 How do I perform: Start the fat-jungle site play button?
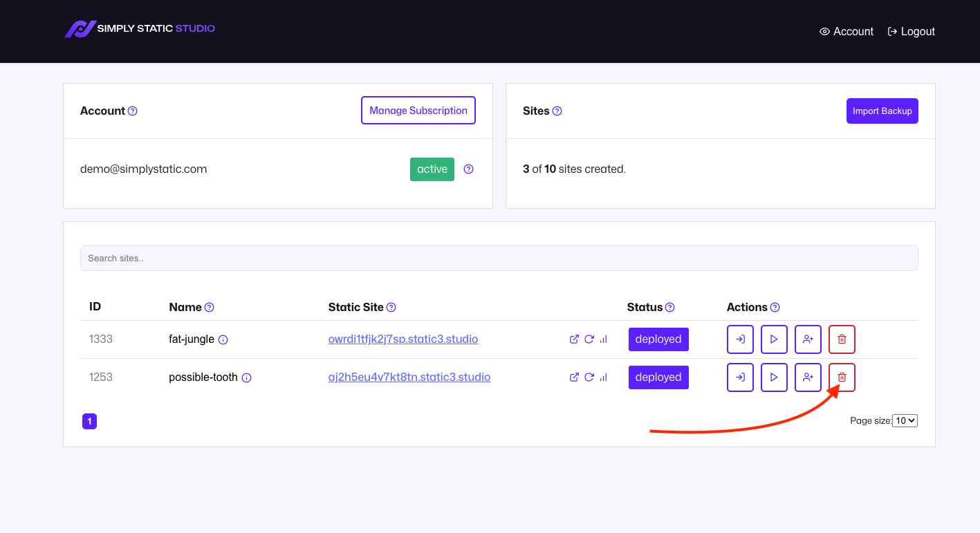[774, 339]
